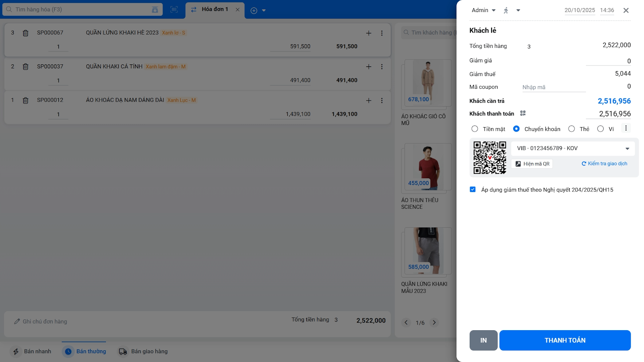
Task: Go to the previous product page
Action: coord(406,323)
